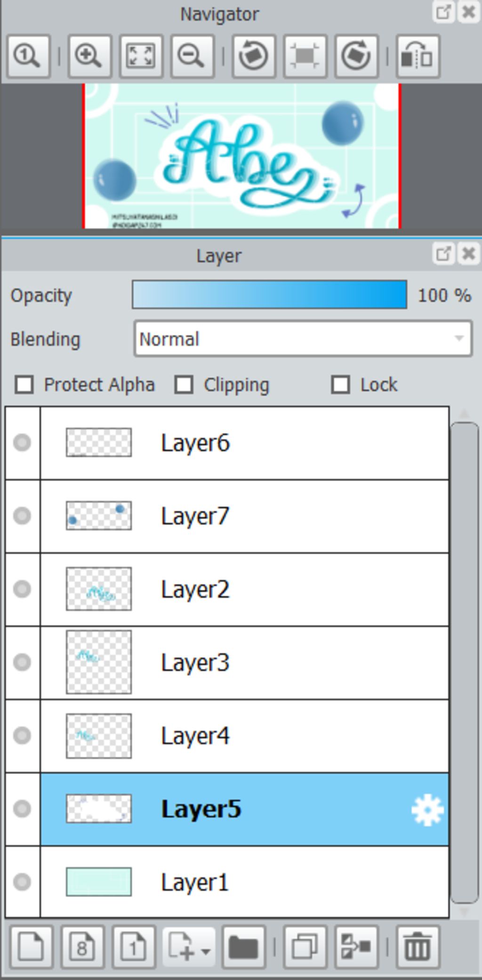Open Layer5 settings gear
This screenshot has height=980, width=482.
click(x=427, y=810)
